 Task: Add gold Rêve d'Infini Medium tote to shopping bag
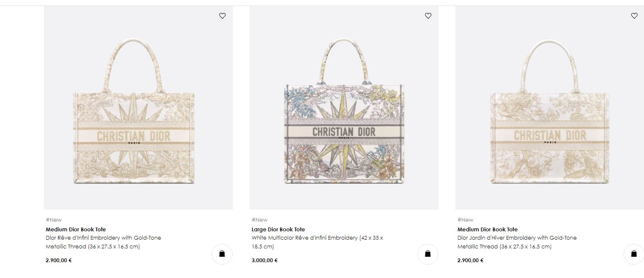pyautogui.click(x=222, y=254)
